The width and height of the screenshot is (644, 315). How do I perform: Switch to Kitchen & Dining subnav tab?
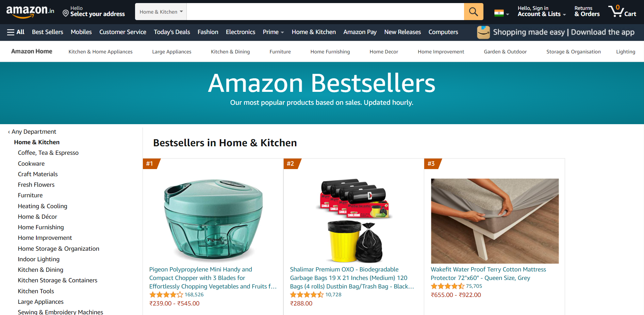coord(230,52)
